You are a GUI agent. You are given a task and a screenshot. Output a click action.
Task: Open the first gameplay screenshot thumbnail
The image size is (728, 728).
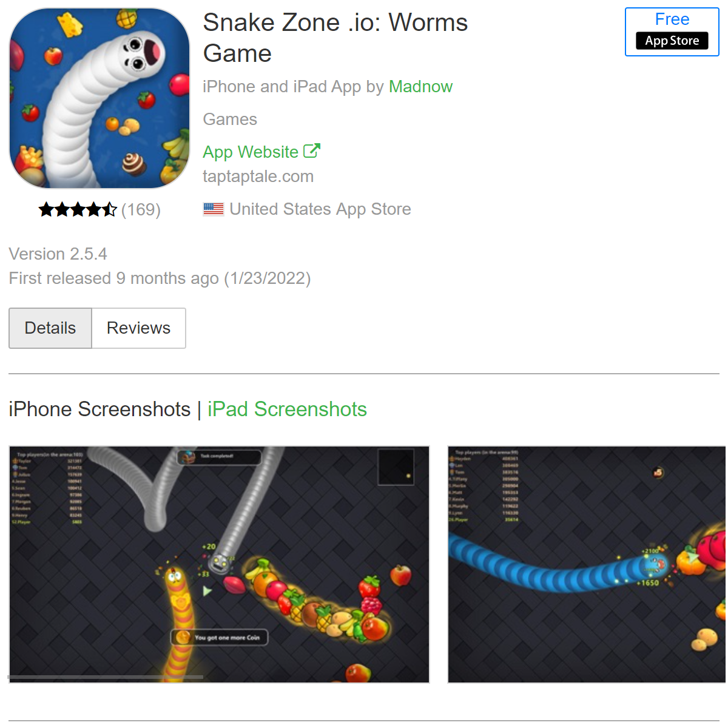click(x=219, y=564)
